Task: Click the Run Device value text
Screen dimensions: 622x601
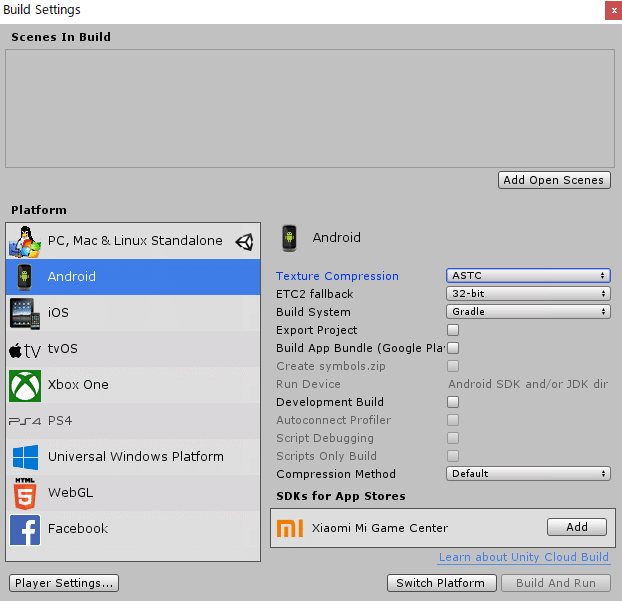Action: (x=528, y=384)
